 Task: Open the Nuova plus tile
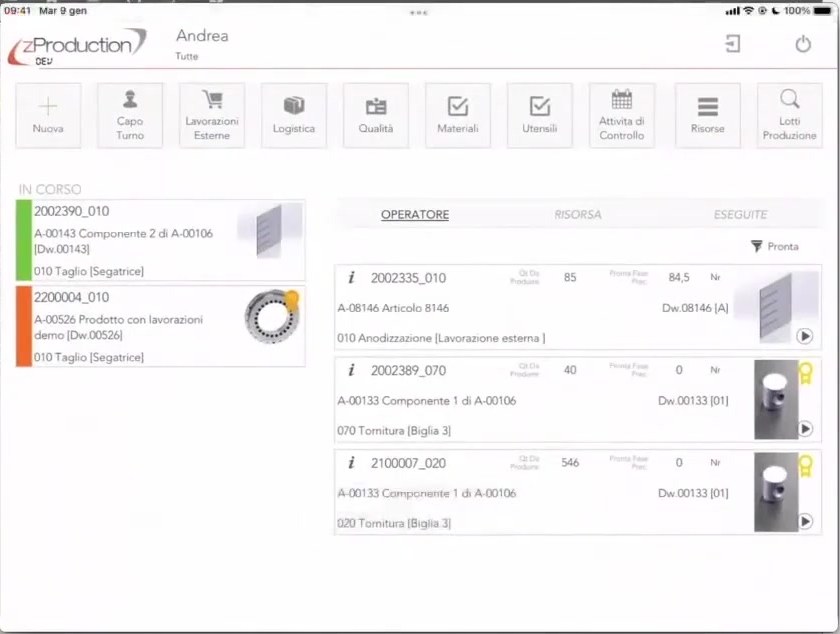(48, 115)
